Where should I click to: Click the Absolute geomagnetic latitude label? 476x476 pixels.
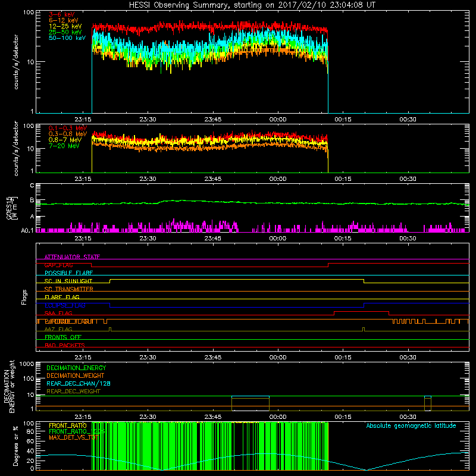click(x=411, y=425)
